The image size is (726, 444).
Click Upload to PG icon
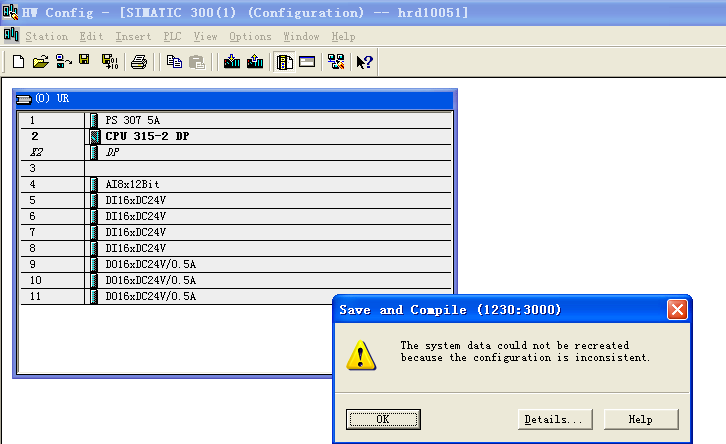point(255,62)
